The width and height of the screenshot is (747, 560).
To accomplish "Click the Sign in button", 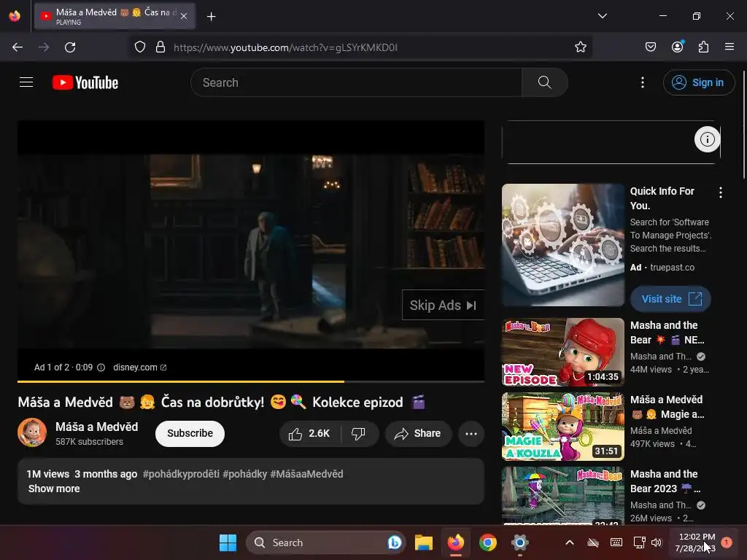I will (x=698, y=82).
